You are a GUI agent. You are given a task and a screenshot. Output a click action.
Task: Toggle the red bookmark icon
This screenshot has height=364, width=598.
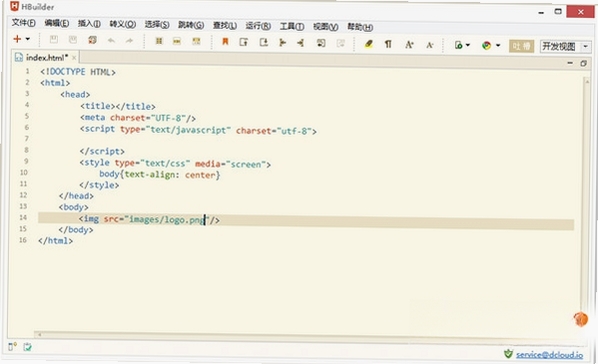click(225, 42)
